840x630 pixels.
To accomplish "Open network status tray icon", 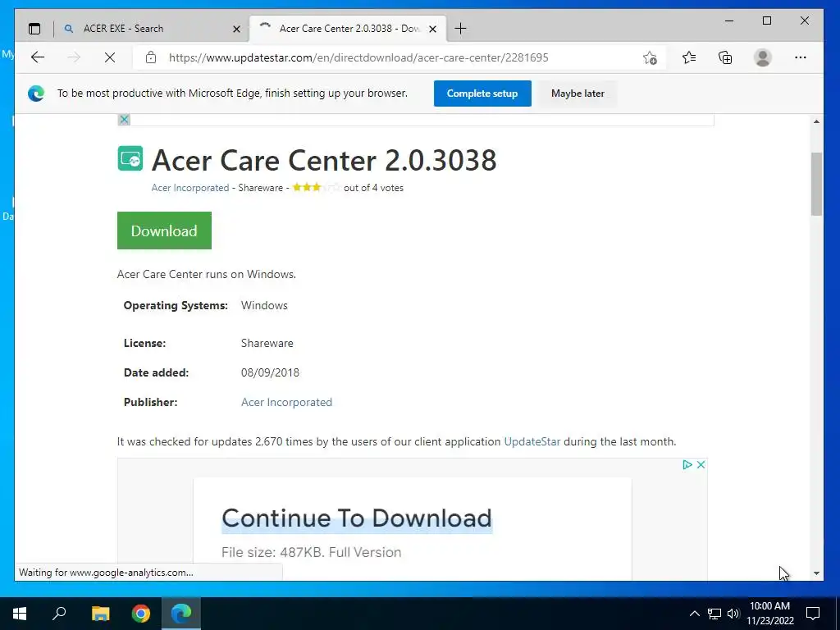I will click(714, 614).
